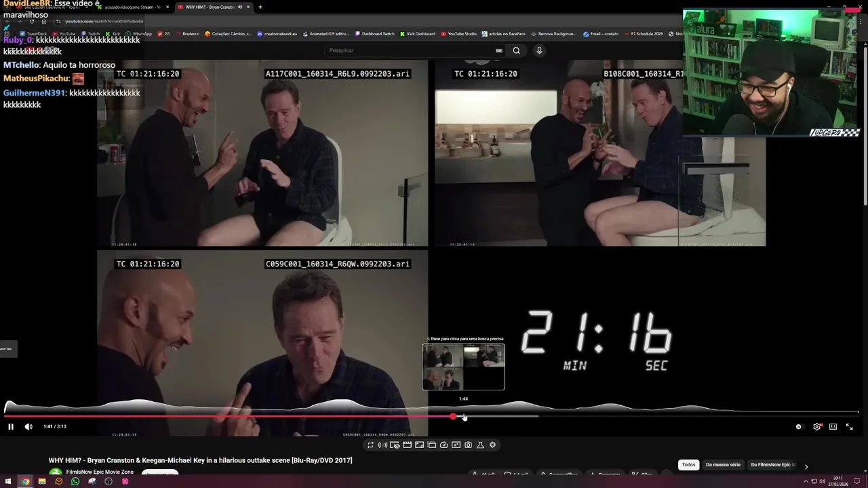Open the articles on RaceFans bookmark

[504, 34]
